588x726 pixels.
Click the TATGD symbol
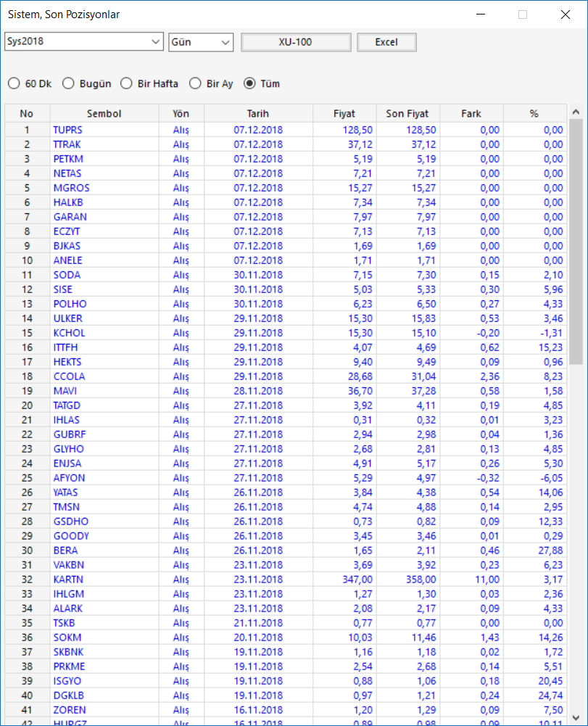tap(67, 405)
